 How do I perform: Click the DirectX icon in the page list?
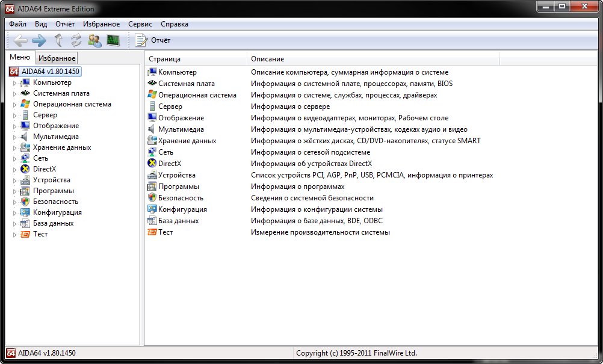click(152, 164)
